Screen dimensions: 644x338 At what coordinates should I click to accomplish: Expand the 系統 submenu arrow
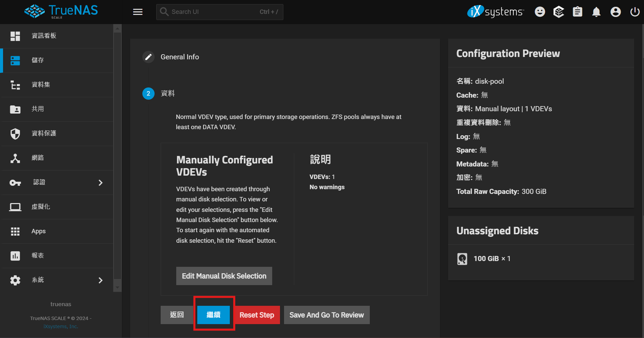(x=100, y=280)
